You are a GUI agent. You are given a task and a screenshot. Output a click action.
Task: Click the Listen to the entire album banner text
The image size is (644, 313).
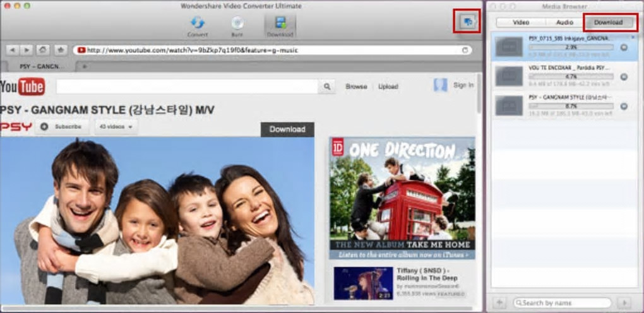tap(402, 255)
